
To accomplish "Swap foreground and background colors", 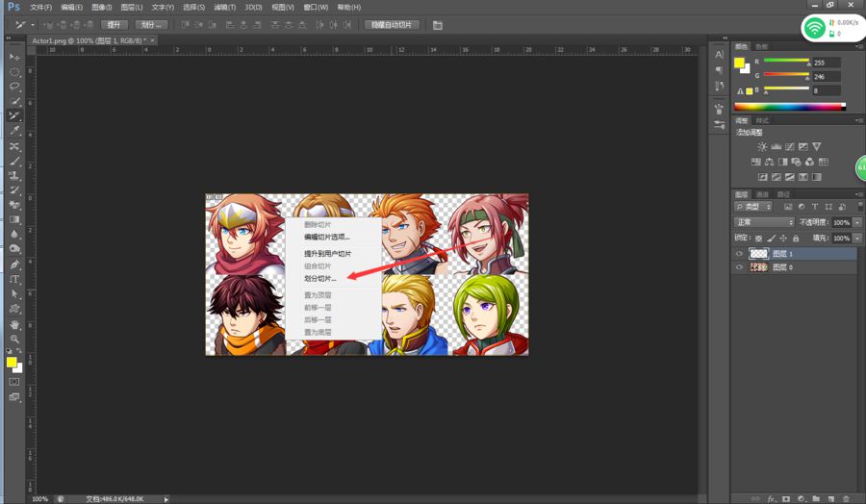I will [x=19, y=351].
